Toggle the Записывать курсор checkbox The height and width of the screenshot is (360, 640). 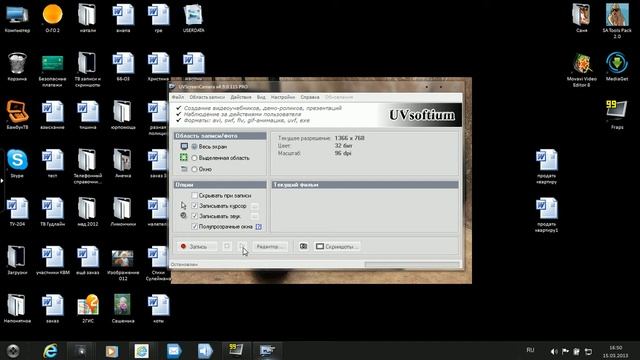(195, 206)
